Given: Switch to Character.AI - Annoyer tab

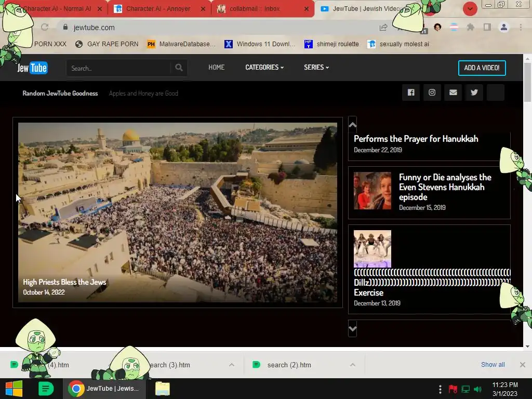Looking at the screenshot, I should pos(159,9).
